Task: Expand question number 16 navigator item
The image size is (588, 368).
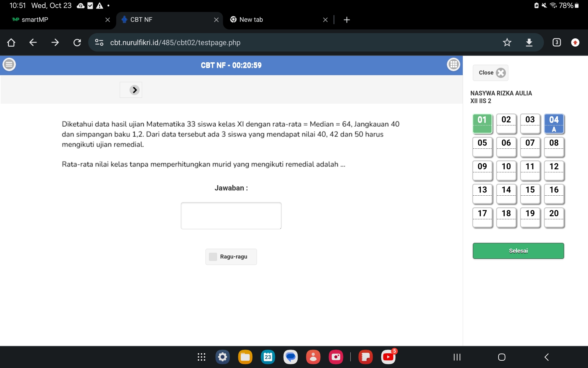Action: [x=554, y=190]
